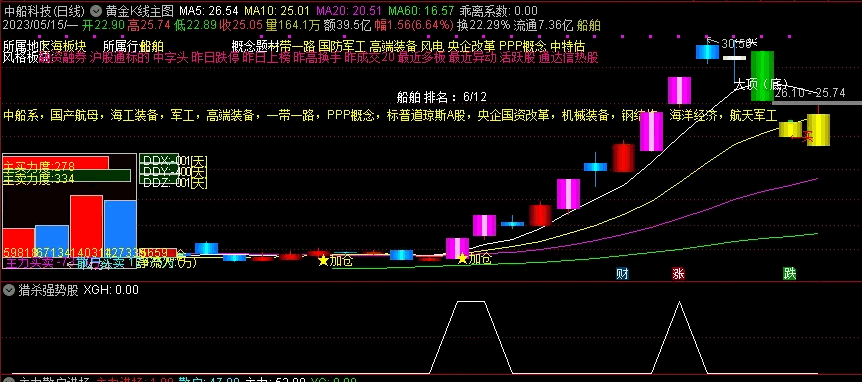Click the tall red candlestick mid-rally
The width and height of the screenshot is (862, 382).
623,158
